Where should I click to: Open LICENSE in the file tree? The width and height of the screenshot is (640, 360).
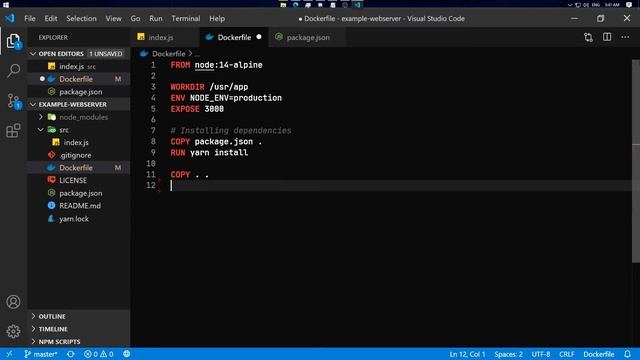pos(79,180)
